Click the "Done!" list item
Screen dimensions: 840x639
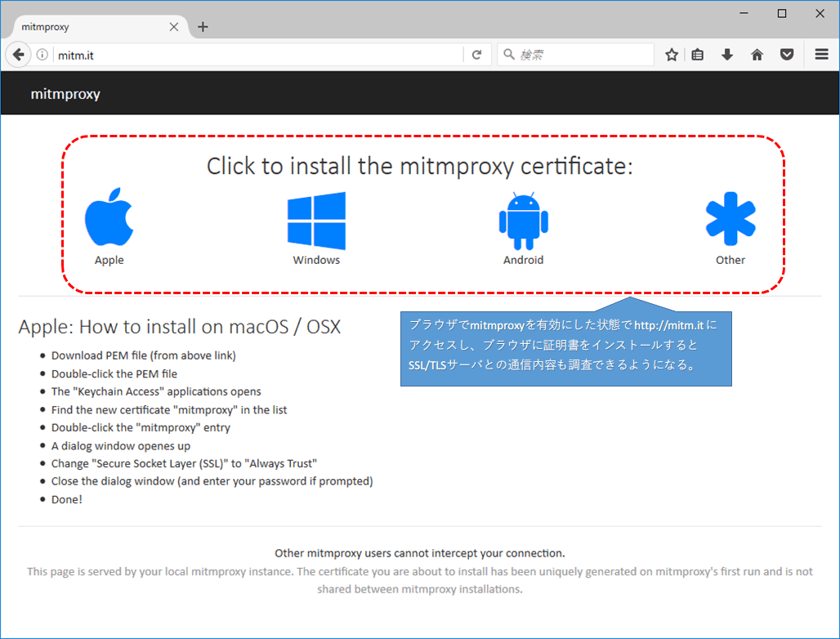[67, 499]
